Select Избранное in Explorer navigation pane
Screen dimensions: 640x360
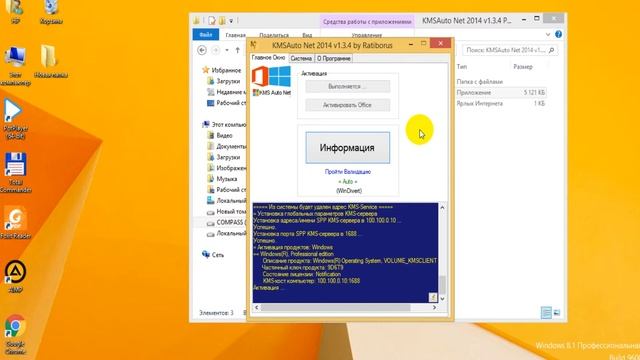pos(222,70)
